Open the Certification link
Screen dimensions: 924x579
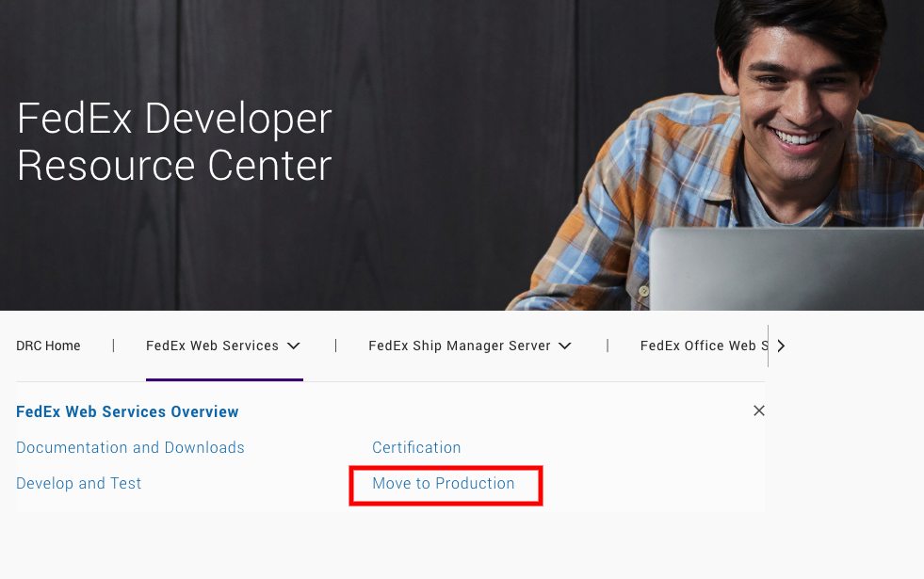[416, 447]
